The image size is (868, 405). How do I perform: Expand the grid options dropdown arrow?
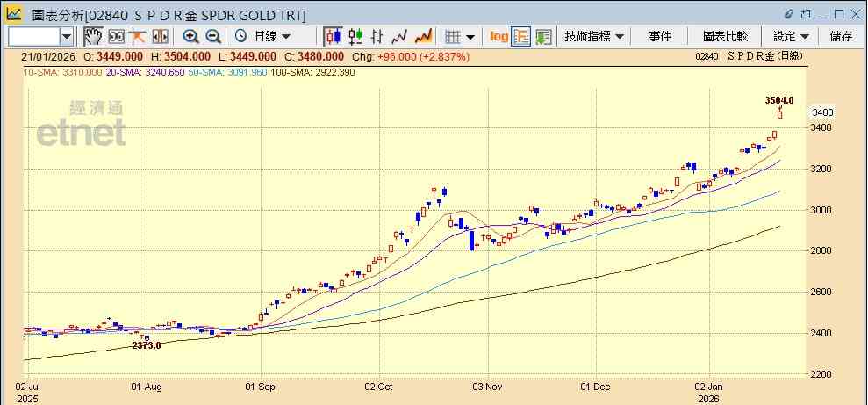click(x=470, y=37)
